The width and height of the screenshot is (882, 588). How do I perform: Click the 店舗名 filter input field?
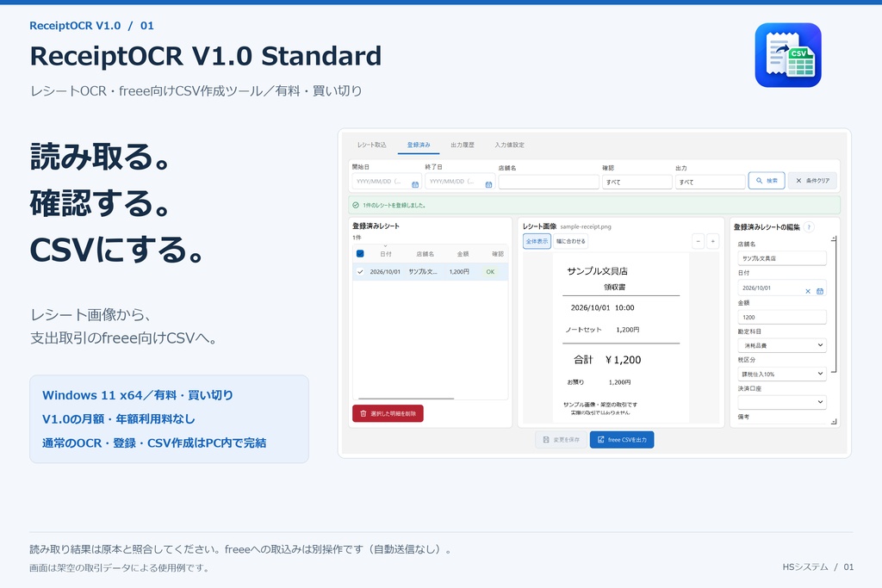click(x=549, y=182)
